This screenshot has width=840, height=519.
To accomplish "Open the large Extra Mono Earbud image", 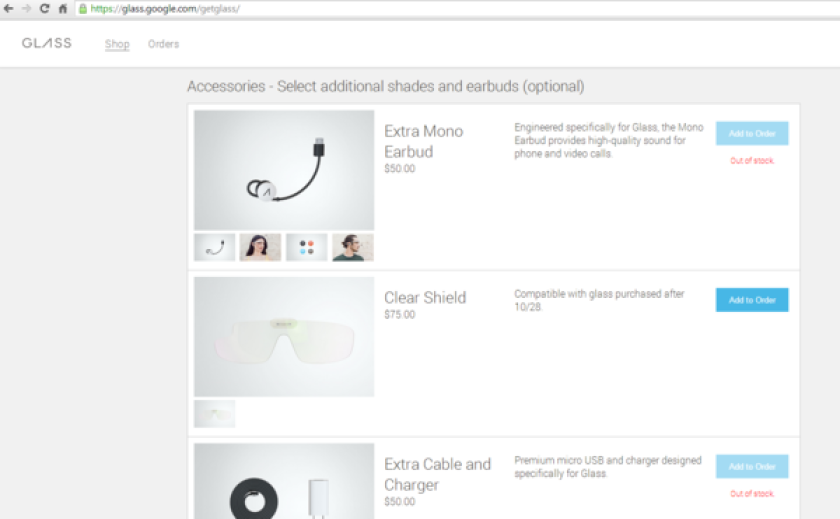I will pos(284,170).
